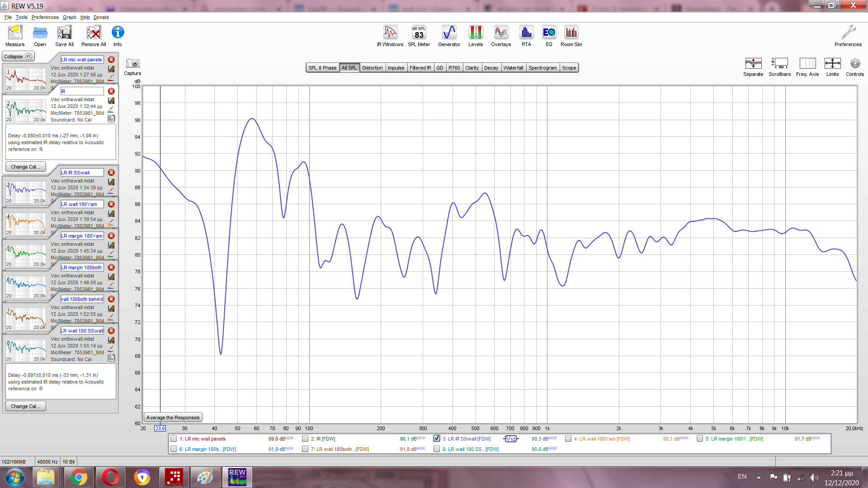Viewport: 868px width, 488px height.
Task: Open the Donate menu link
Action: [x=101, y=17]
